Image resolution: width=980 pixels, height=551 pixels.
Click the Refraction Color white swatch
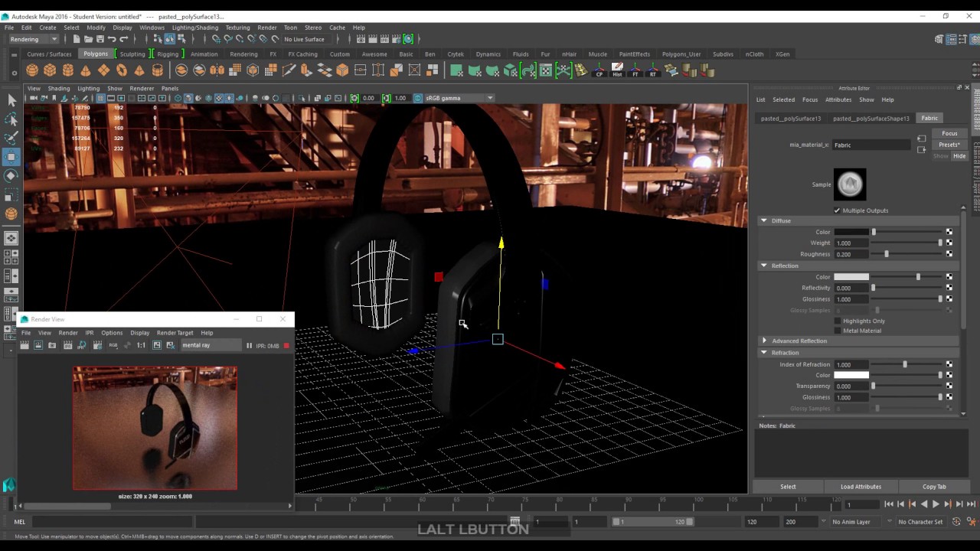851,375
